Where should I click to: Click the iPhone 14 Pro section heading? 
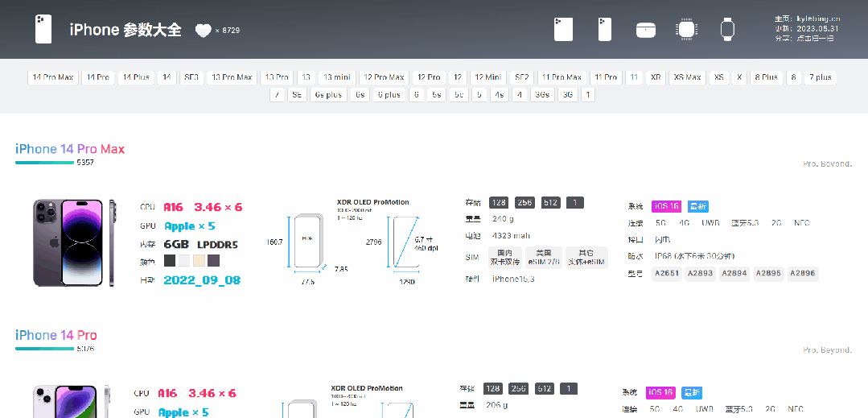pyautogui.click(x=56, y=335)
